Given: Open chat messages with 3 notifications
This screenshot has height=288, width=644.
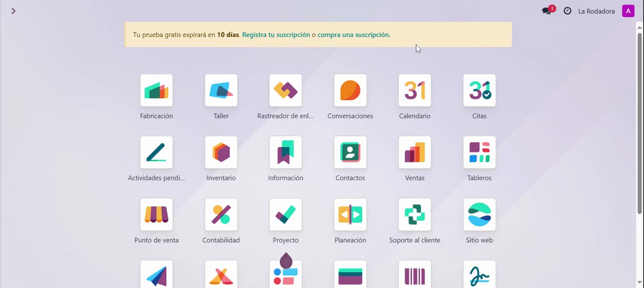Looking at the screenshot, I should point(548,10).
